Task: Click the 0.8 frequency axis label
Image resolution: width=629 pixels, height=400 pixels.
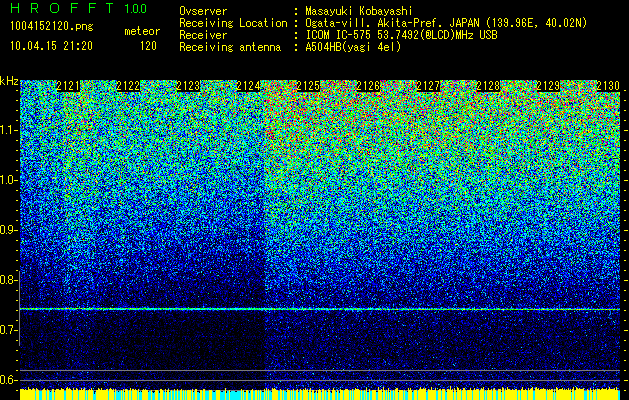Action: point(8,280)
